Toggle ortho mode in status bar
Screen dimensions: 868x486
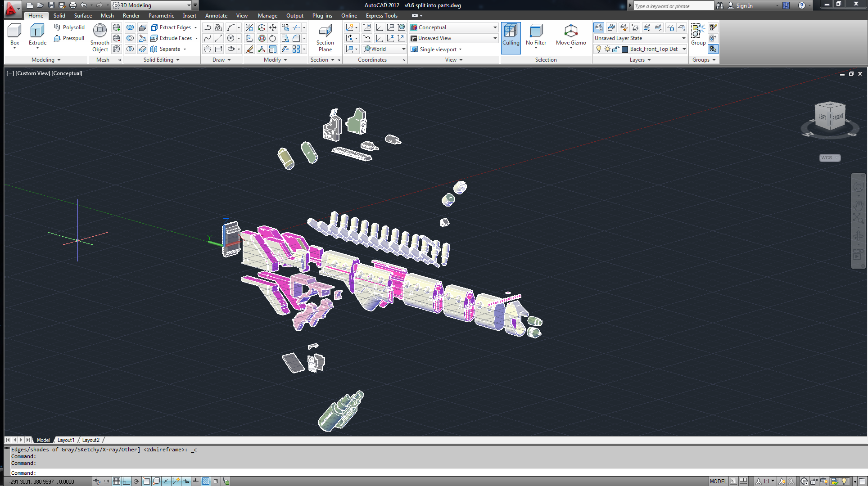coord(127,481)
